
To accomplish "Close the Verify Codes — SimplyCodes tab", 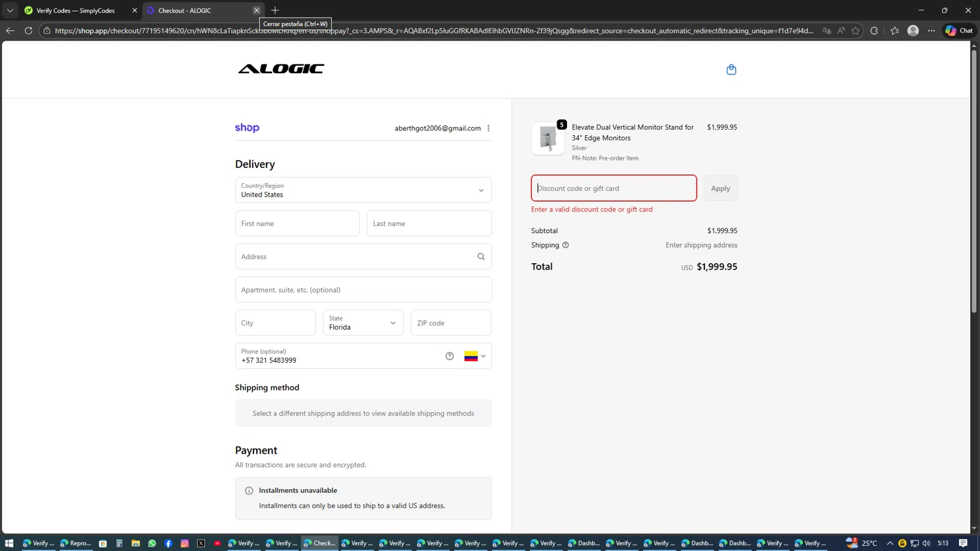I will pyautogui.click(x=135, y=10).
